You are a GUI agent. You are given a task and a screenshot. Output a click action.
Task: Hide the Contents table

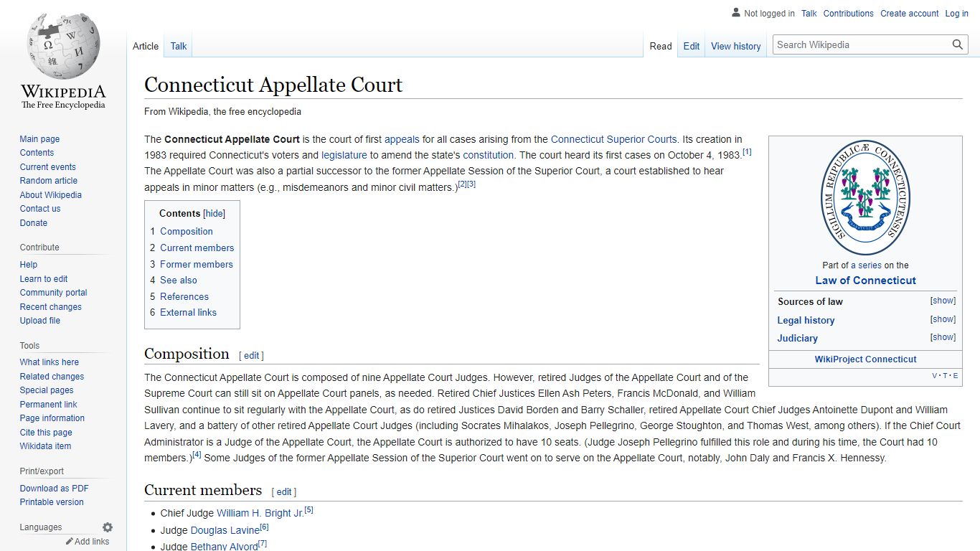215,213
